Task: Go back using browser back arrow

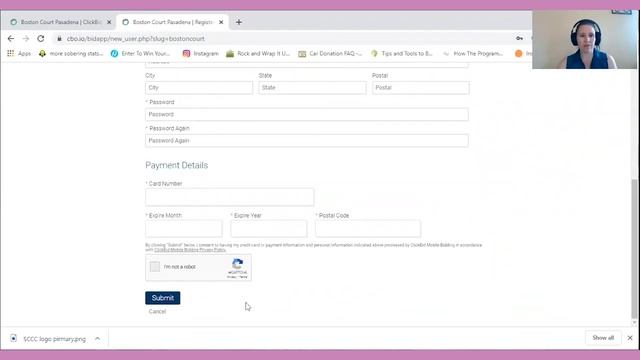Action: click(11, 38)
